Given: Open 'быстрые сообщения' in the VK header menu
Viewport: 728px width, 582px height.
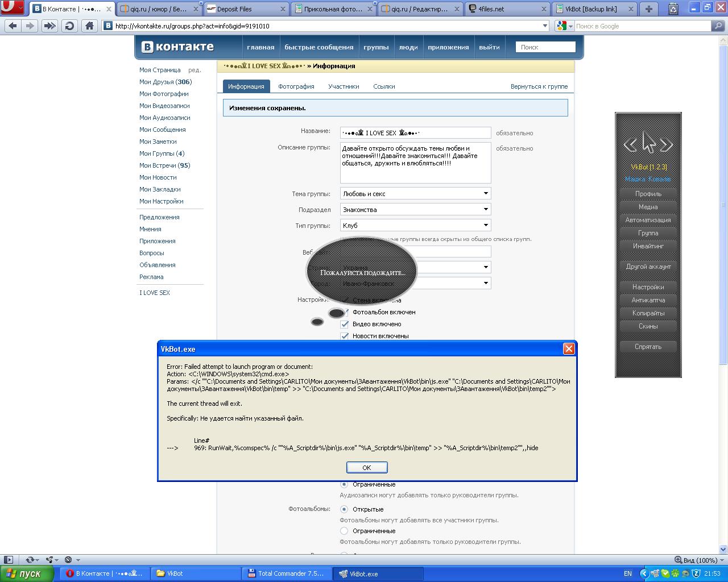Looking at the screenshot, I should 319,47.
